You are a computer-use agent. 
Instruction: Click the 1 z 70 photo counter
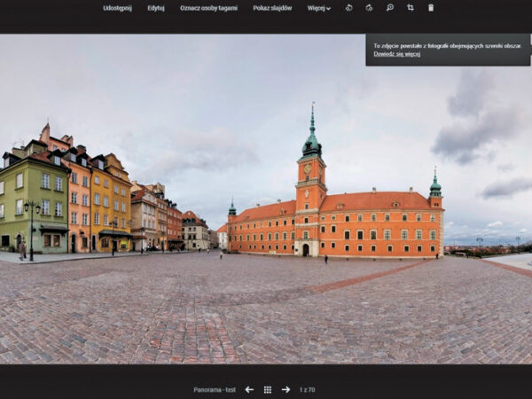point(307,389)
